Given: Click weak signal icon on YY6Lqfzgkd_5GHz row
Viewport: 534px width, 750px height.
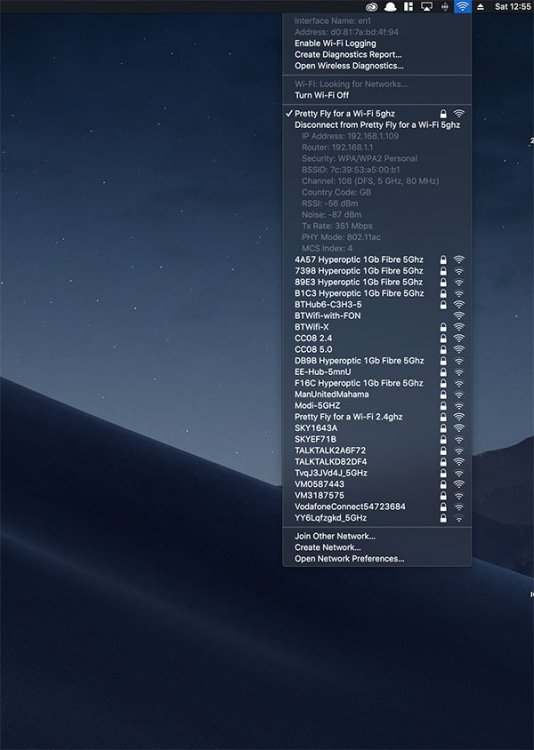Looking at the screenshot, I should pyautogui.click(x=459, y=518).
